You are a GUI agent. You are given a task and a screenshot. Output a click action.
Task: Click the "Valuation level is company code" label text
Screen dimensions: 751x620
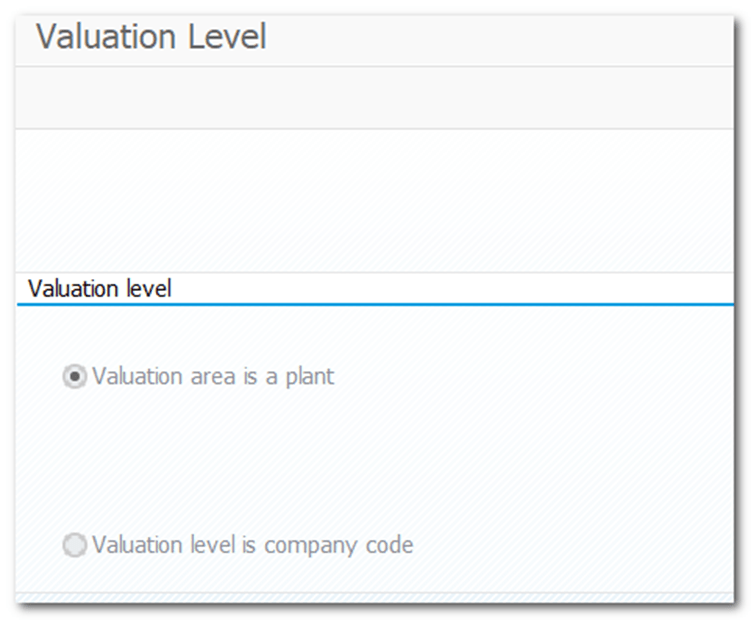point(252,546)
